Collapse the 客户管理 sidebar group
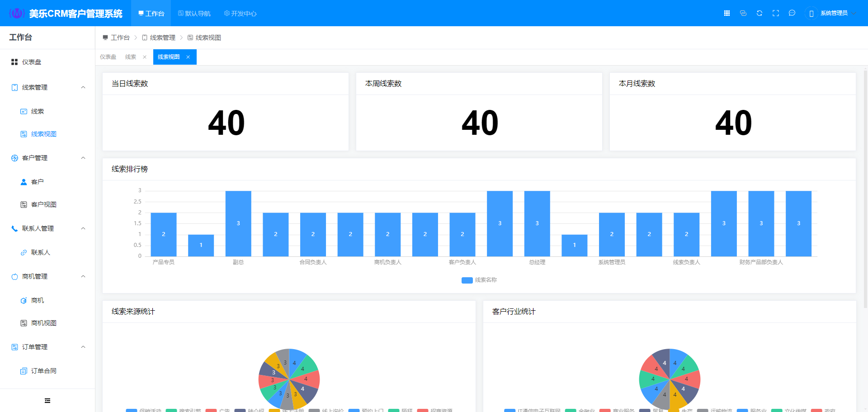The width and height of the screenshot is (868, 412). pyautogui.click(x=83, y=158)
